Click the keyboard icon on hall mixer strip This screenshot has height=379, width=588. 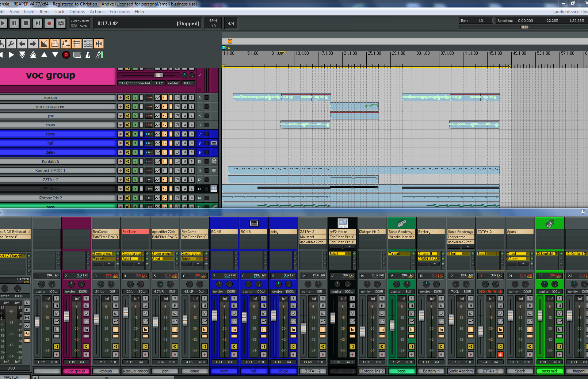point(254,223)
